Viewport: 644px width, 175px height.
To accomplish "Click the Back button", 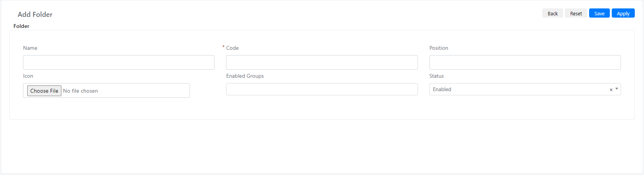I will pos(553,13).
